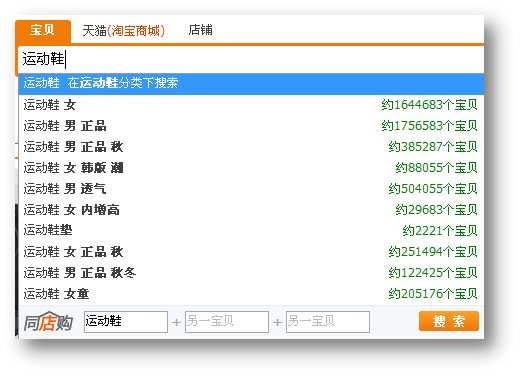Select suggestion 运动鞋 男 正品
The height and width of the screenshot is (376, 521).
point(251,126)
